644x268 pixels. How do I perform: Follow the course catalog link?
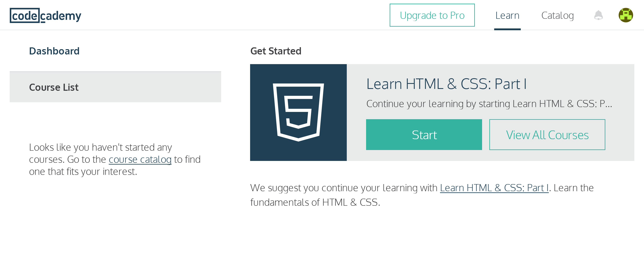coord(140,159)
